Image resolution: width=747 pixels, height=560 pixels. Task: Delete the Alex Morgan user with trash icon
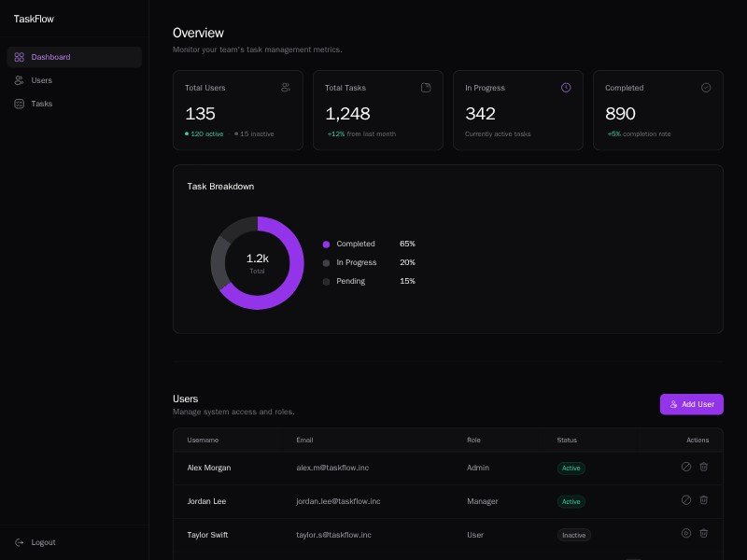click(x=704, y=467)
